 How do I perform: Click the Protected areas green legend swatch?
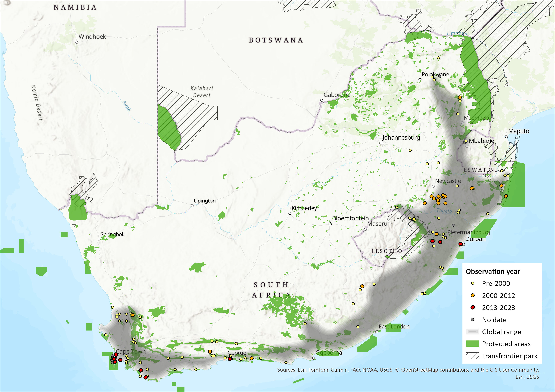472,344
